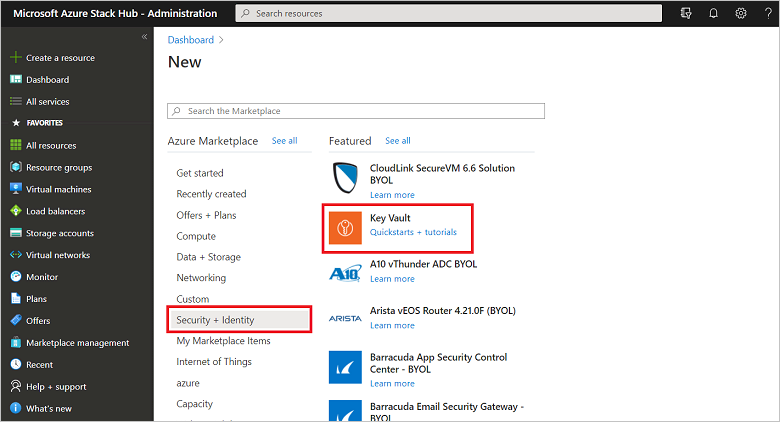Open Key Vault Quickstarts + tutorials link
This screenshot has width=780, height=422.
tap(413, 232)
